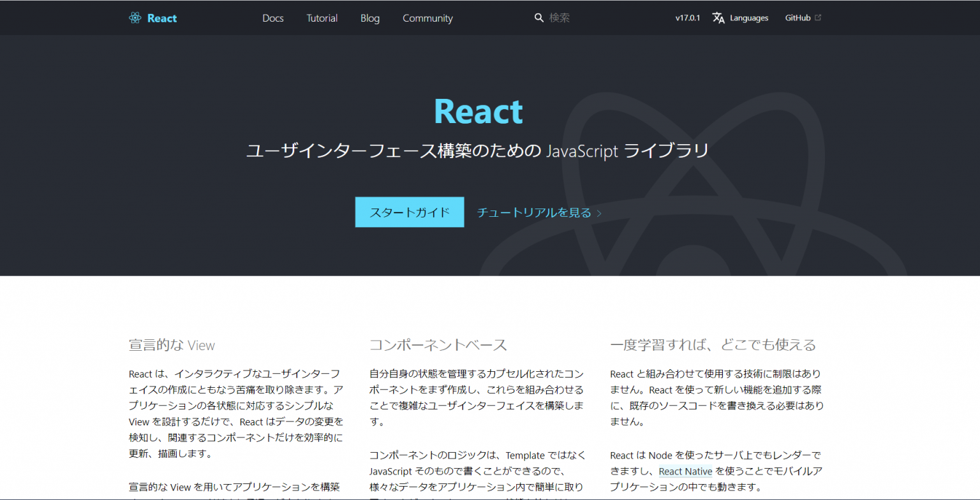Click the GitHub external link icon
The height and width of the screenshot is (500, 980).
818,18
